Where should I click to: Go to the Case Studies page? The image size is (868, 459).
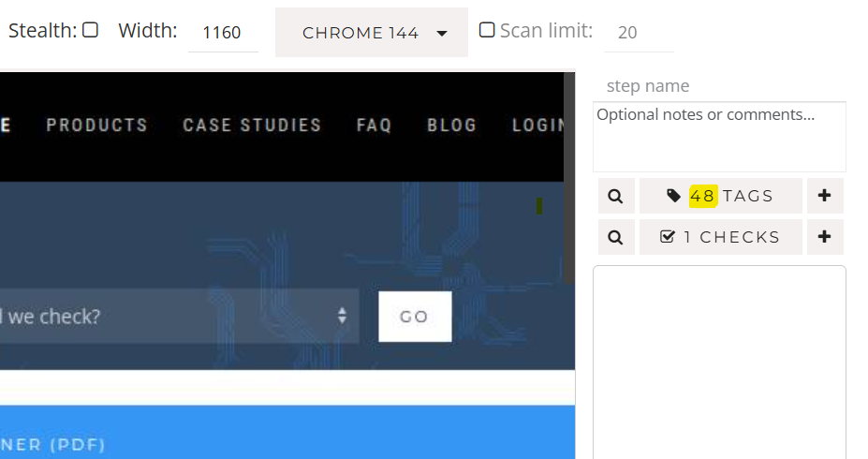[x=252, y=125]
